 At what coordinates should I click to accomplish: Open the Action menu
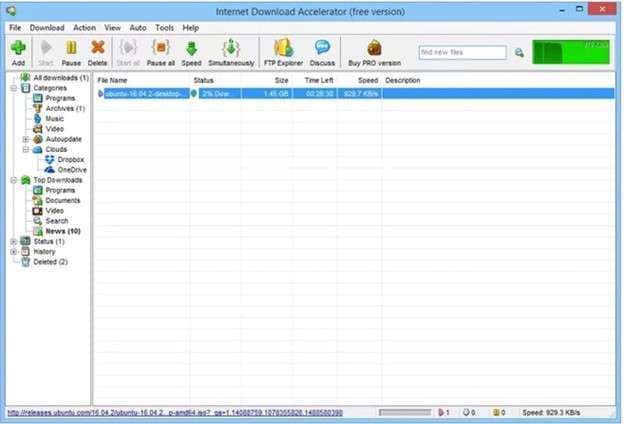84,28
